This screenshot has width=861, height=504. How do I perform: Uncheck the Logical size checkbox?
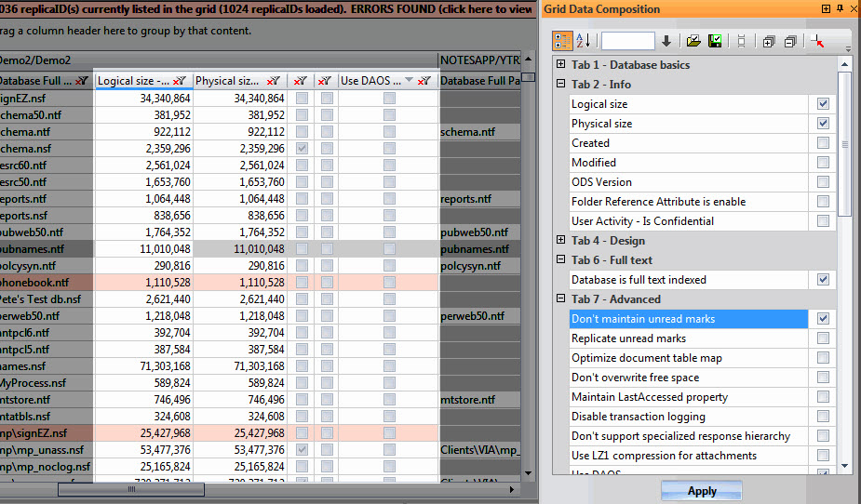pyautogui.click(x=823, y=104)
